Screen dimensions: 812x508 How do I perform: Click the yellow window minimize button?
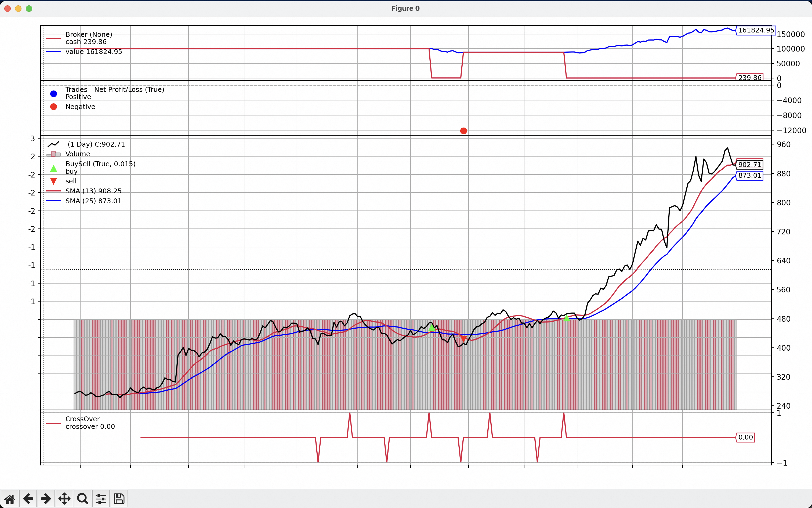coord(18,8)
